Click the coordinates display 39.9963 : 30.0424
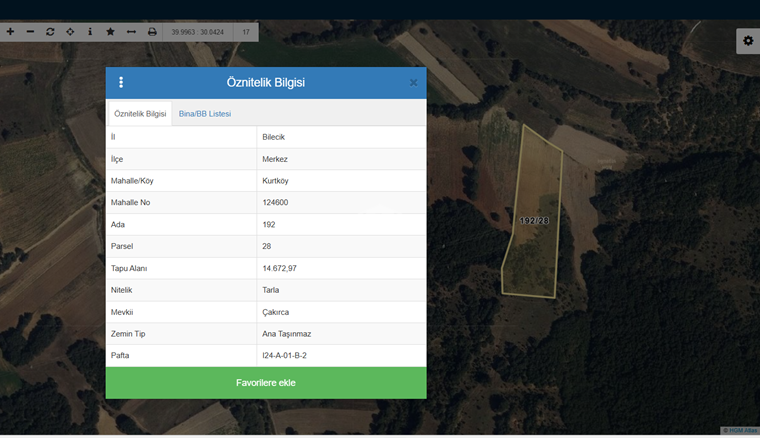Screen dimensions: 760x438 click(198, 32)
